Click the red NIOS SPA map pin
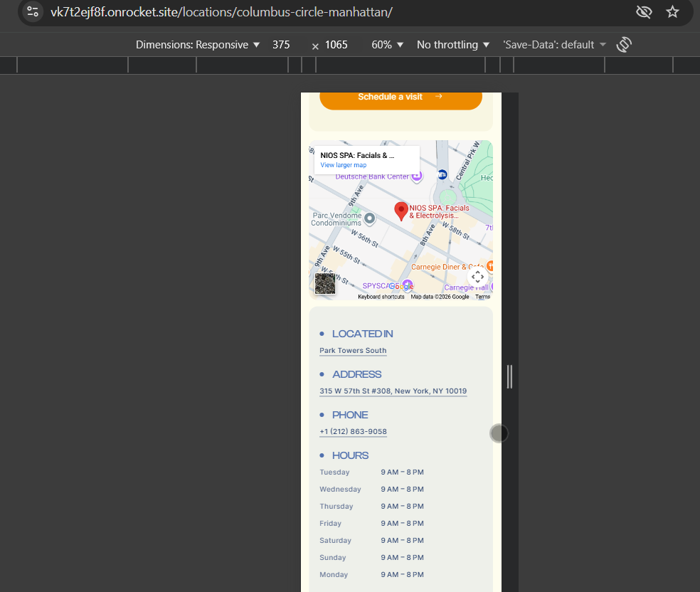 pos(401,211)
